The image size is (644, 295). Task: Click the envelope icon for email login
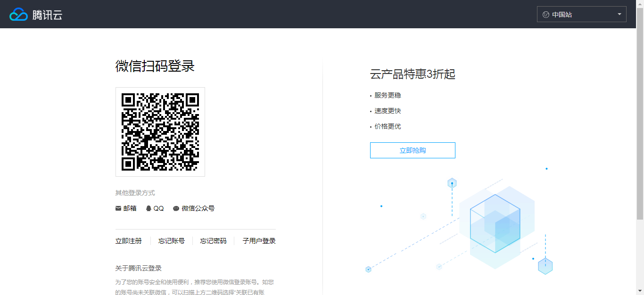pyautogui.click(x=118, y=208)
